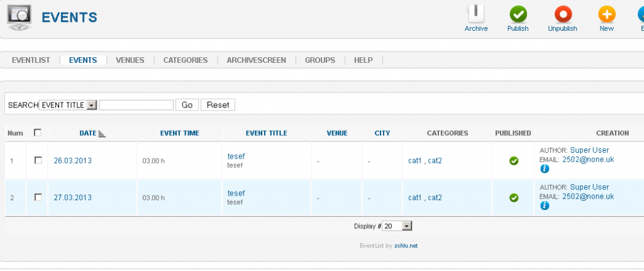The image size is (644, 271).
Task: Click the search text input field
Action: pos(136,105)
